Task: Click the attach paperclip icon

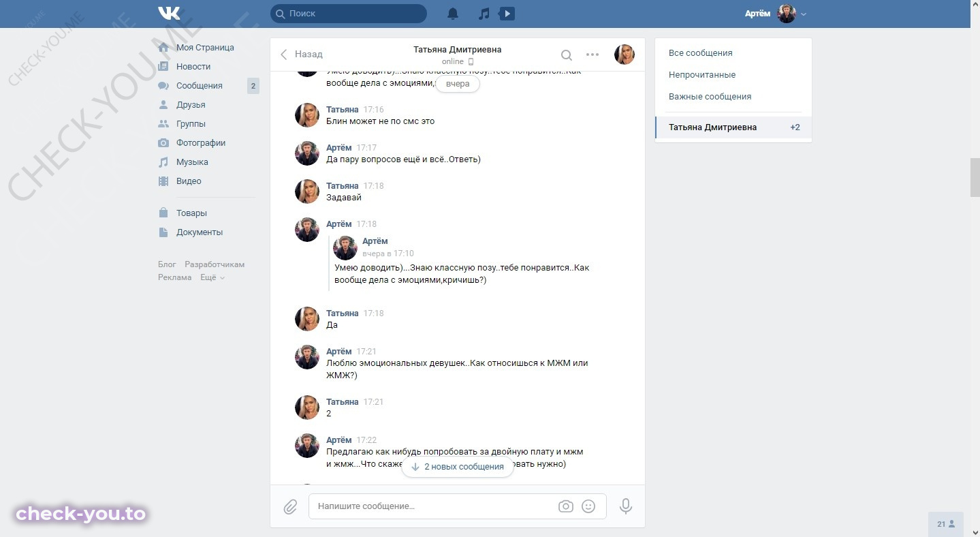Action: (290, 506)
